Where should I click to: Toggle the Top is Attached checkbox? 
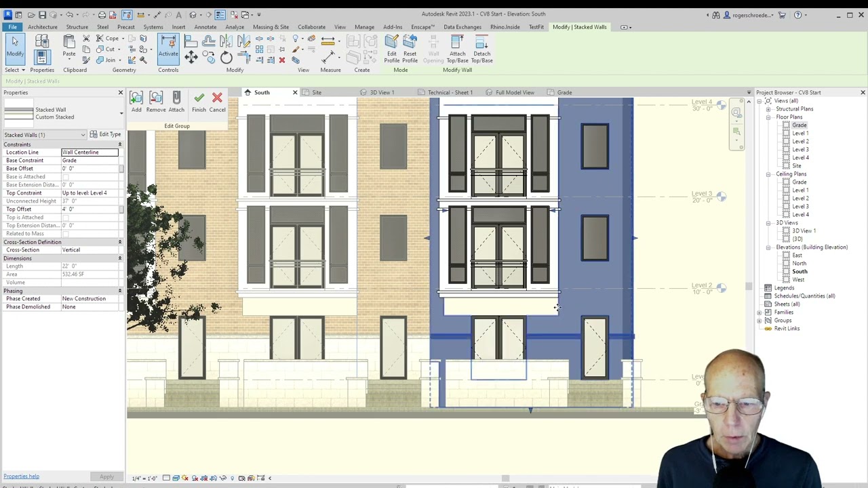(x=66, y=218)
